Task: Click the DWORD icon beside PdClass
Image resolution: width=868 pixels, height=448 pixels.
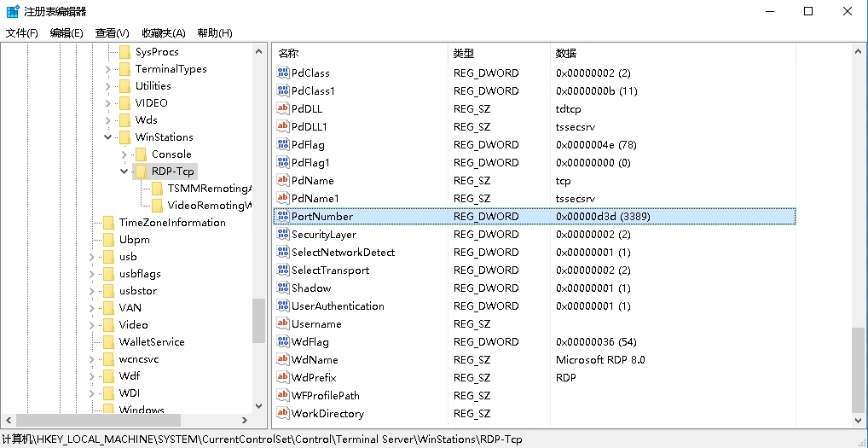Action: 282,73
